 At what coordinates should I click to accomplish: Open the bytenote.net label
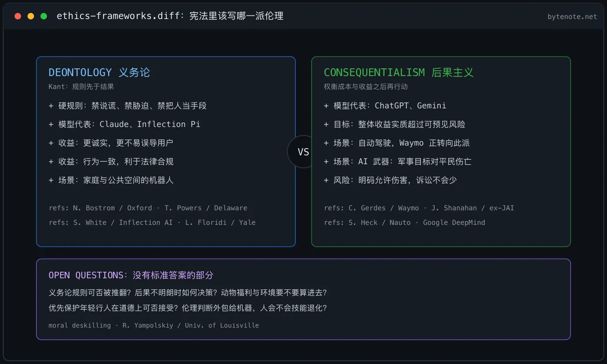click(572, 17)
